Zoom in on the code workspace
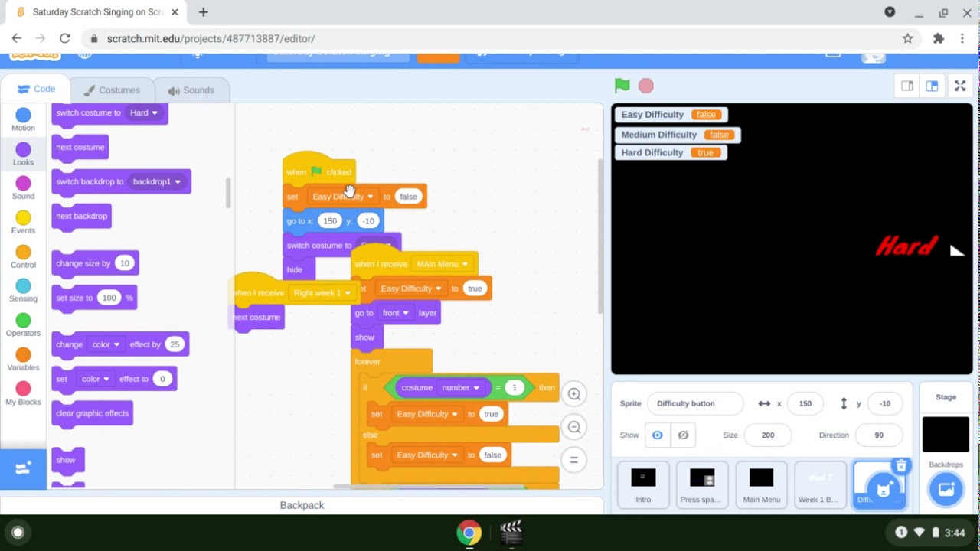The height and width of the screenshot is (551, 980). tap(574, 393)
